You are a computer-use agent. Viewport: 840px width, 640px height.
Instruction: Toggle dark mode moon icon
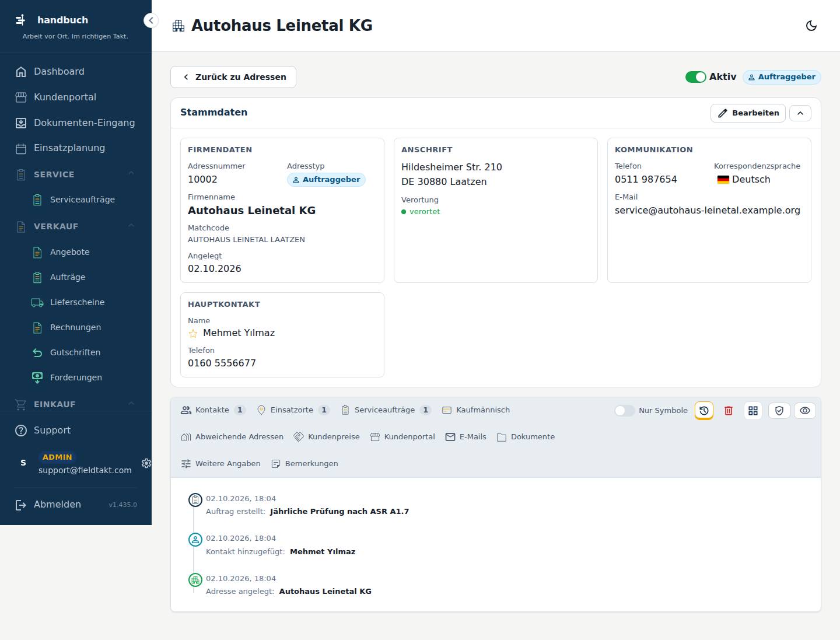(811, 26)
